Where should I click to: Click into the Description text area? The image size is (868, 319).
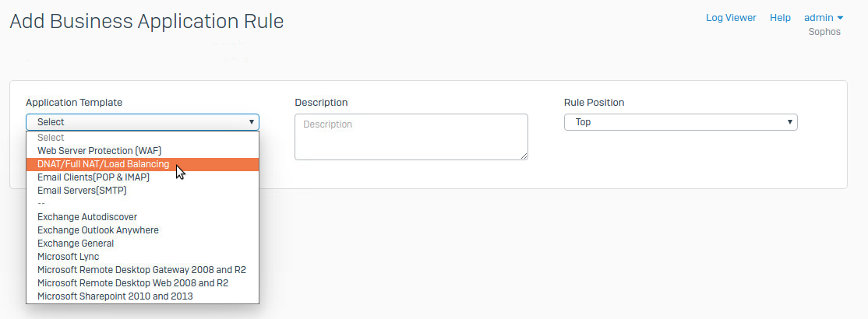pos(411,137)
